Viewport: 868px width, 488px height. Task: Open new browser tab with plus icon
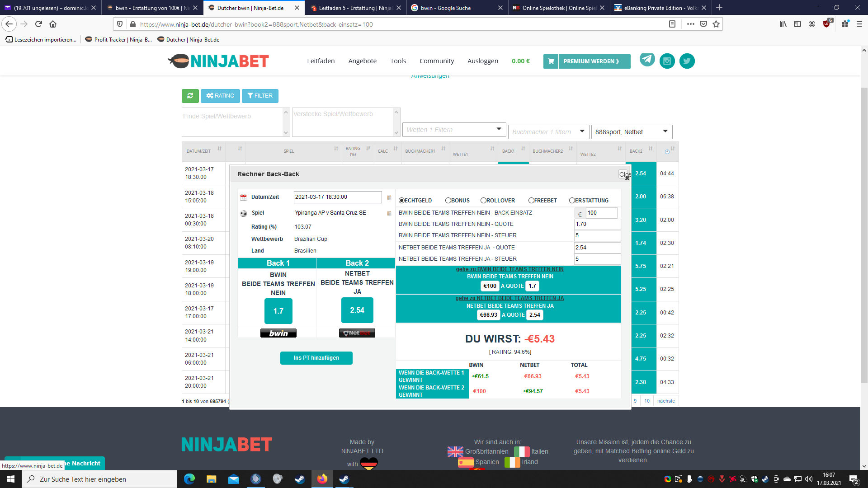click(719, 7)
